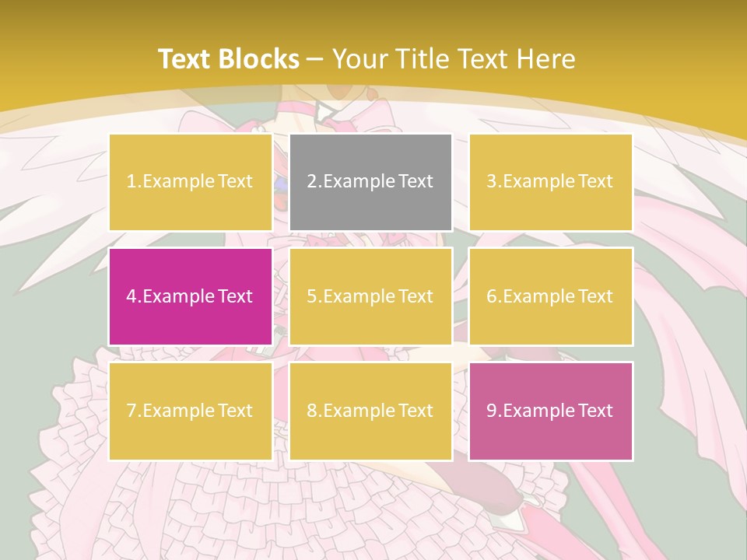Viewport: 747px width, 560px height.
Task: Click the gray "2.Example Text" block
Action: (370, 182)
